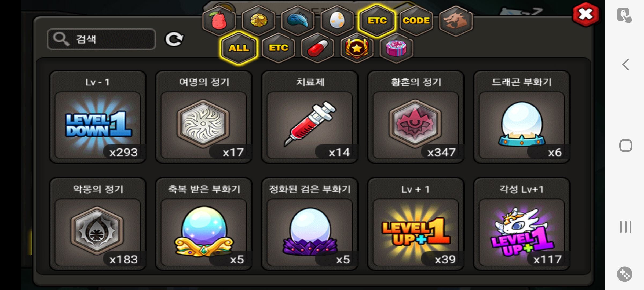Select the Lv + 1 level up item
This screenshot has width=644, height=290.
tap(416, 224)
